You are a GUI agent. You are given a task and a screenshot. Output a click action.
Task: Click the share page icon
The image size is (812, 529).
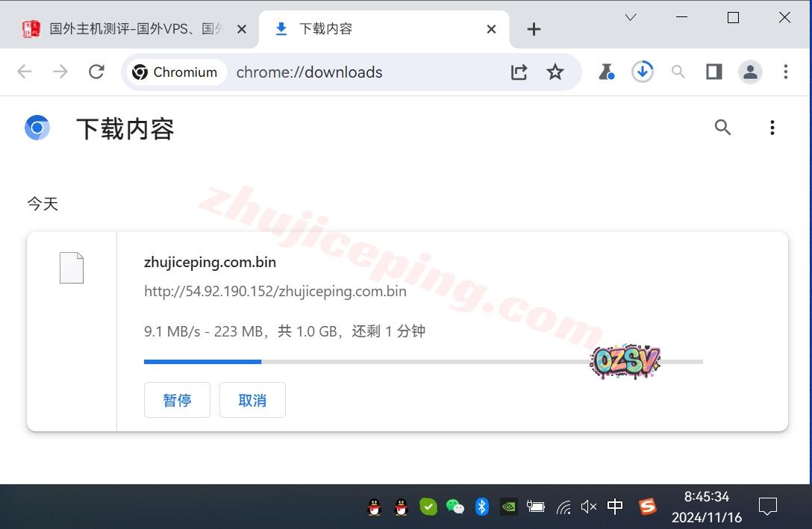[519, 72]
